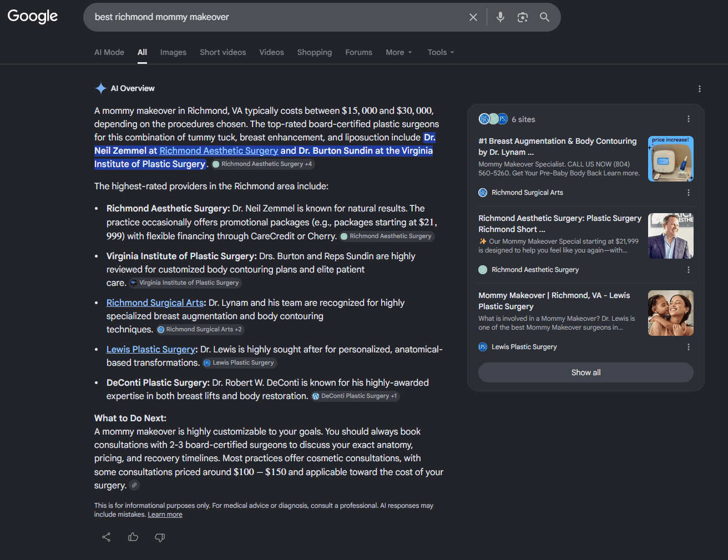This screenshot has width=728, height=560.
Task: Open the Richmond Surgical Arts bullet link
Action: pyautogui.click(x=155, y=302)
